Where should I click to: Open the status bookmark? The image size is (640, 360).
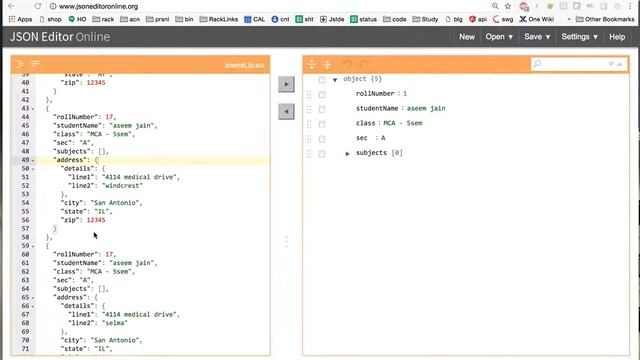click(363, 19)
